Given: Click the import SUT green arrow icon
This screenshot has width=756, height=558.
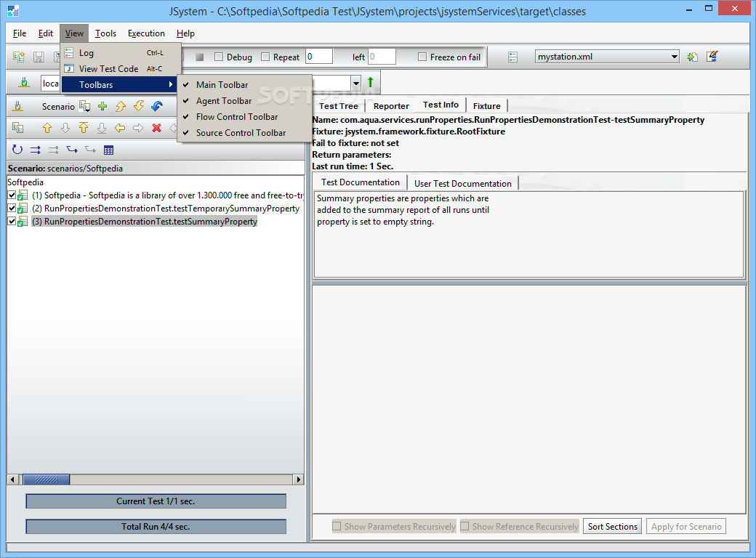Looking at the screenshot, I should click(692, 57).
